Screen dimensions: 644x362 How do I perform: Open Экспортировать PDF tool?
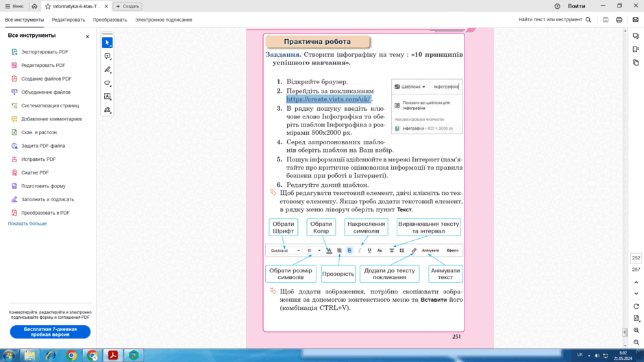[x=45, y=52]
